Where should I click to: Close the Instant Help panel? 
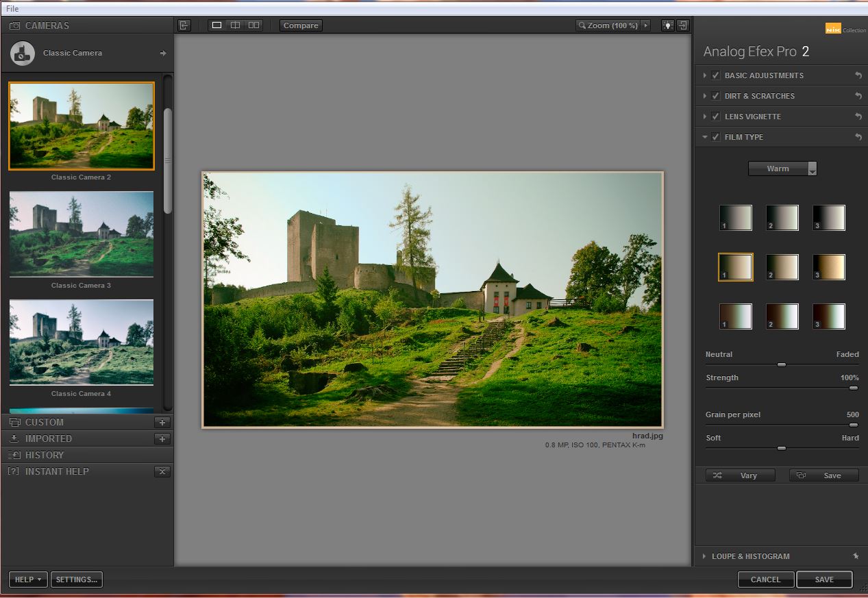coord(162,471)
